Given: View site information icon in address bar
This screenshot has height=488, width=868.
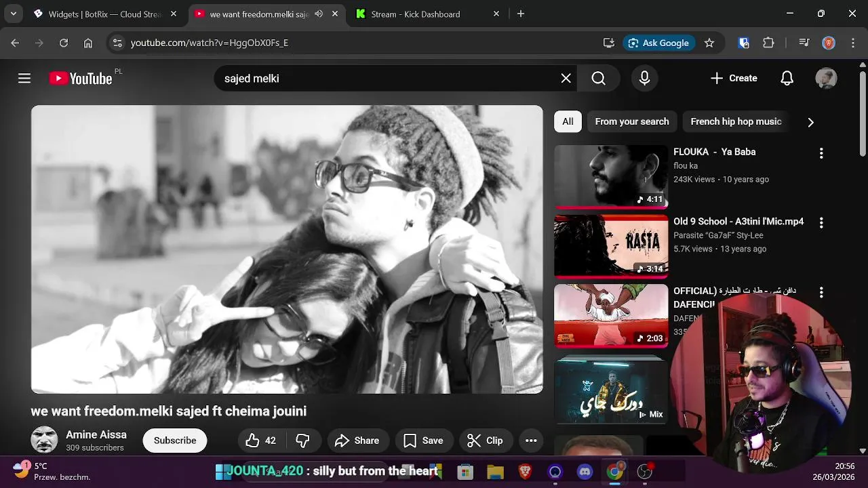Looking at the screenshot, I should coord(117,43).
